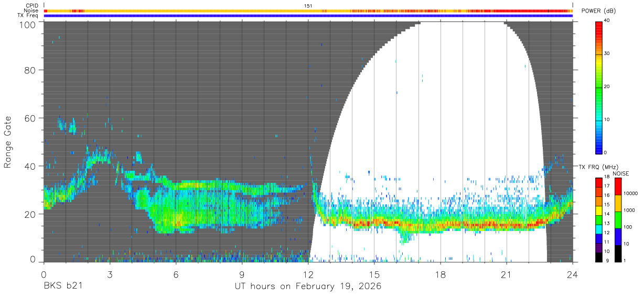This screenshot has height=297, width=644.
Task: Click the 17 label on the TX FRQ legend
Action: 607,186
